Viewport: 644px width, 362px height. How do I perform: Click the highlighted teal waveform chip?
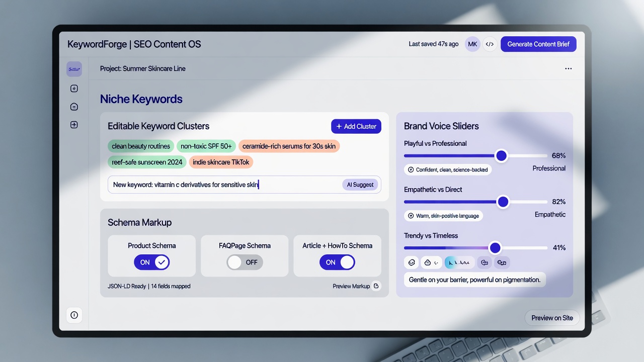(x=460, y=262)
